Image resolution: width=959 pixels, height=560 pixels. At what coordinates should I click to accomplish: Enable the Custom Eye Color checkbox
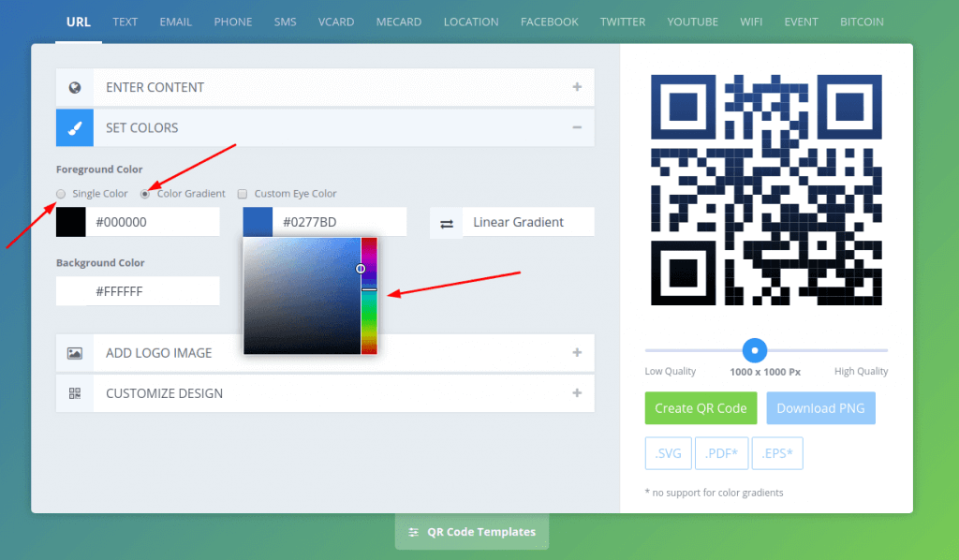pos(242,193)
